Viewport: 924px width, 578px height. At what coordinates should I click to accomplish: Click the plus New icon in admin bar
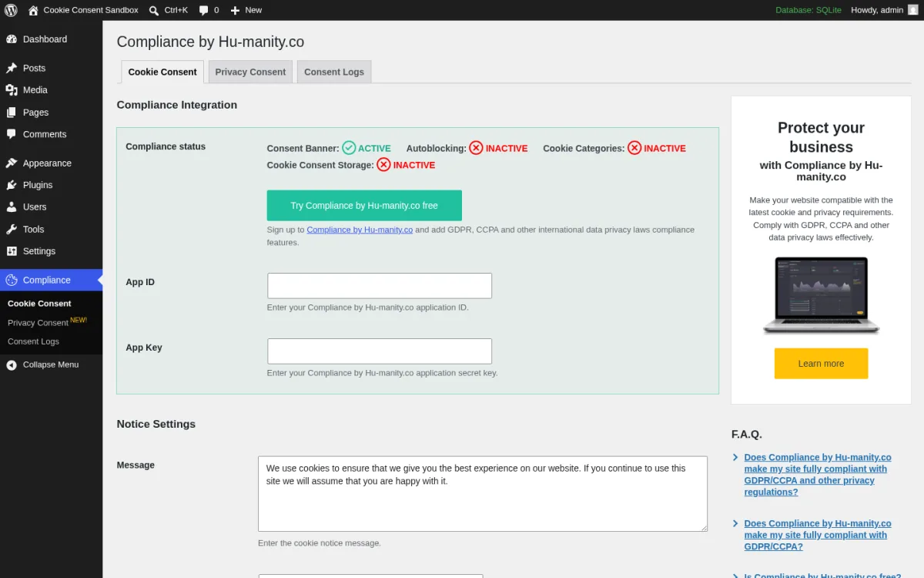[x=235, y=10]
